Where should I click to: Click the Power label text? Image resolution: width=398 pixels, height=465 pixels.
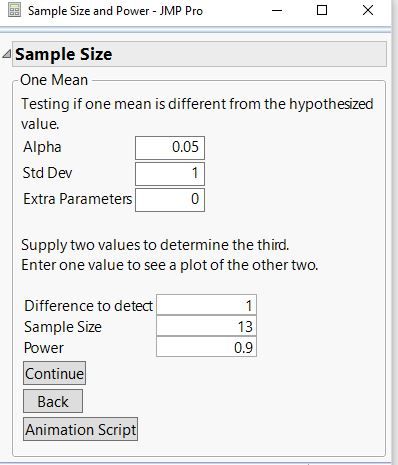tap(44, 348)
